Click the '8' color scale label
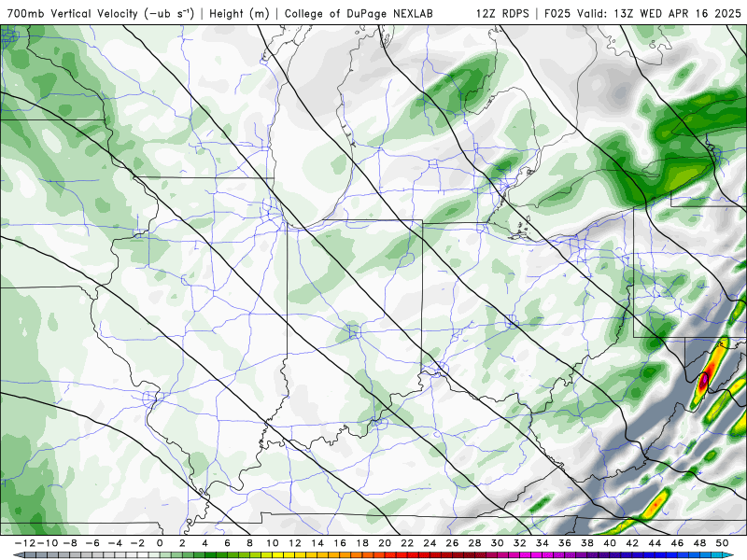 (249, 543)
